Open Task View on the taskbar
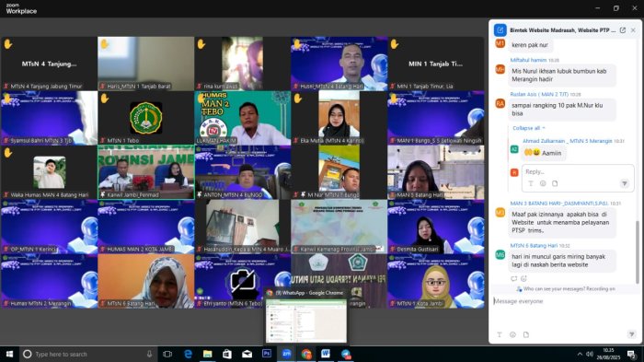This screenshot has height=362, width=644. pyautogui.click(x=167, y=354)
